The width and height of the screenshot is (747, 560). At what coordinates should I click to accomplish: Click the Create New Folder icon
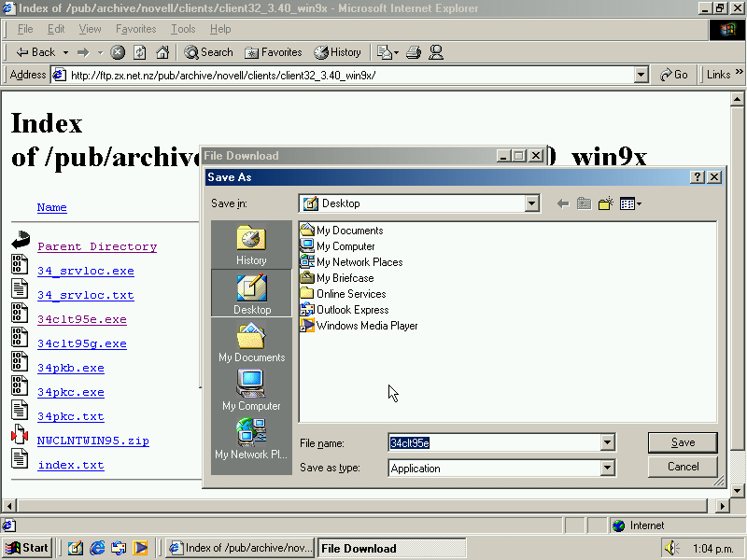[x=605, y=203]
